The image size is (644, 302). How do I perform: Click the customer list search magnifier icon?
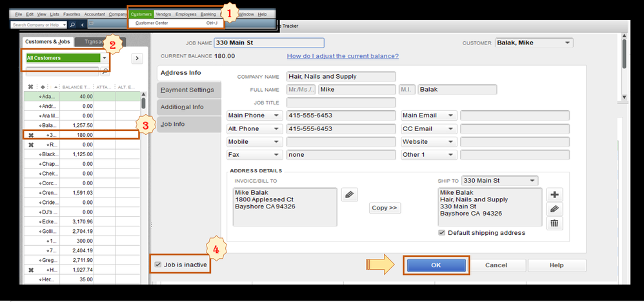(105, 72)
